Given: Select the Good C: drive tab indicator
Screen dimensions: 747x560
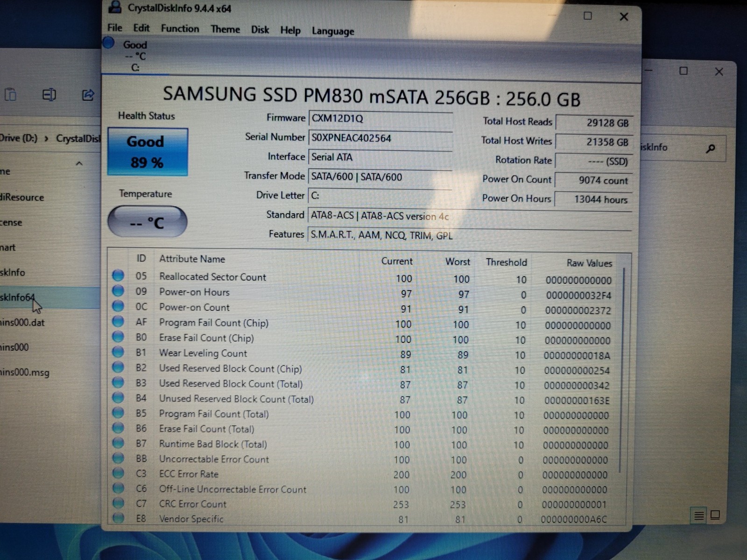Looking at the screenshot, I should tap(135, 56).
